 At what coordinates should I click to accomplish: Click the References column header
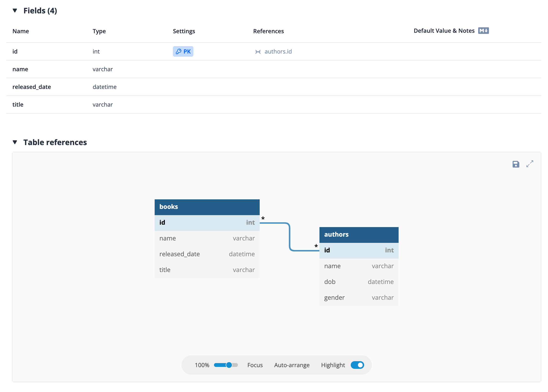click(x=269, y=31)
